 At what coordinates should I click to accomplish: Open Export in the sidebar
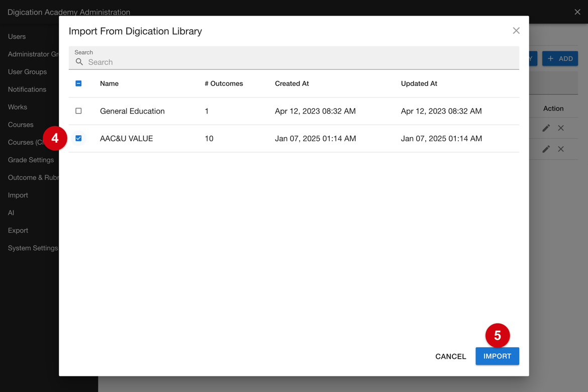tap(18, 230)
